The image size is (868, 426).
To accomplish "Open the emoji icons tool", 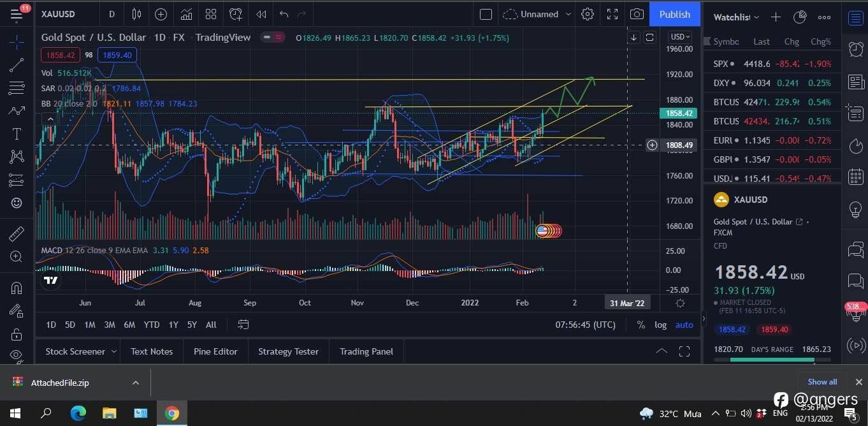I will click(x=17, y=203).
